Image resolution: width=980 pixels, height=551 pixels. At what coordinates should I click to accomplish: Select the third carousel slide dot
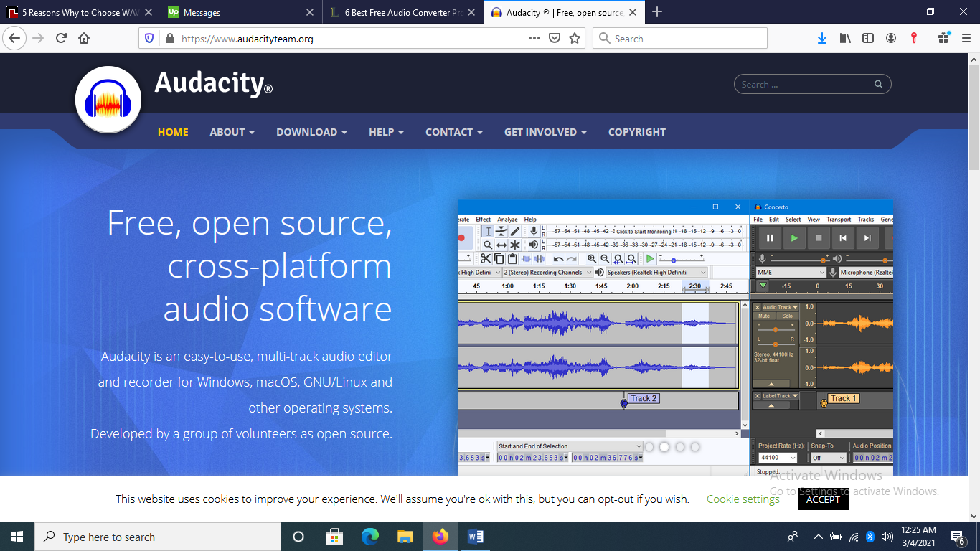680,447
